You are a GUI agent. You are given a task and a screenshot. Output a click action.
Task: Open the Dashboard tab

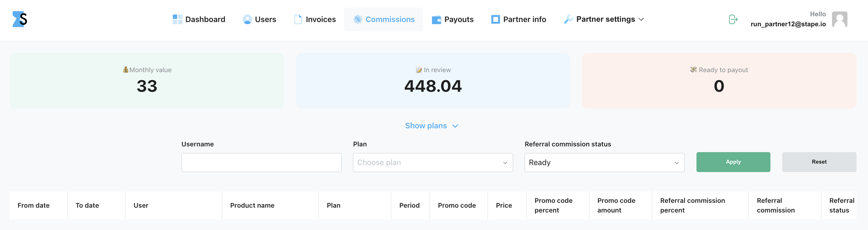pos(199,20)
